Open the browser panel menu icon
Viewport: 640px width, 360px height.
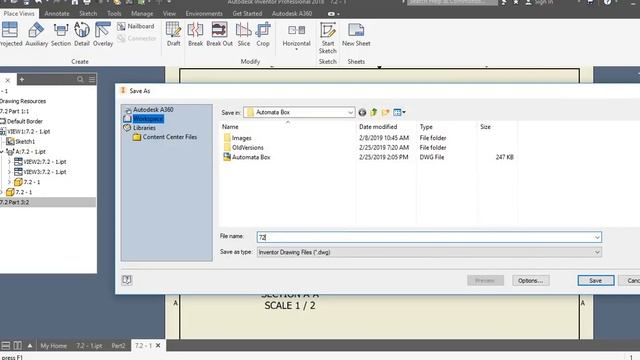92,80
